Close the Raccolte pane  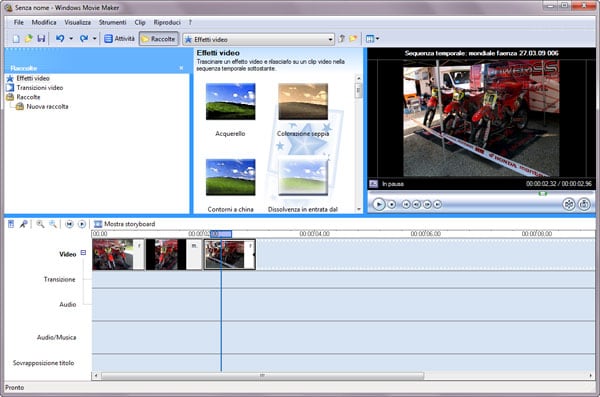click(181, 68)
